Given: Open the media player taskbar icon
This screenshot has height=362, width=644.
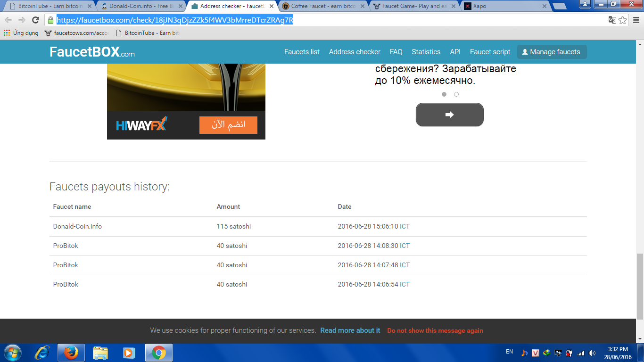Looking at the screenshot, I should point(129,353).
